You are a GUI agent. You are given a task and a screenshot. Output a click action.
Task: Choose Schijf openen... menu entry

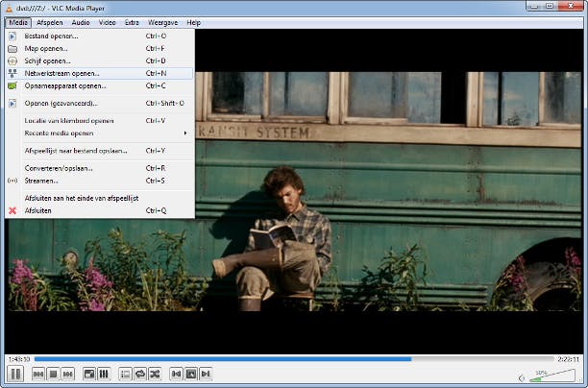pyautogui.click(x=100, y=61)
